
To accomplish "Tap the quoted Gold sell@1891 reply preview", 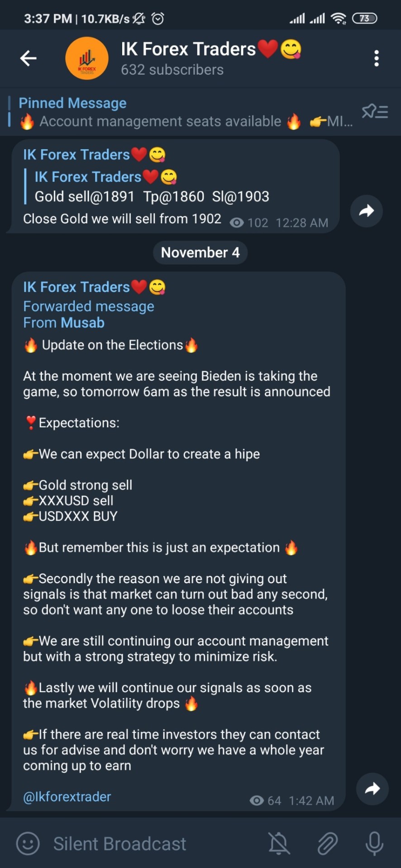I will click(x=152, y=187).
